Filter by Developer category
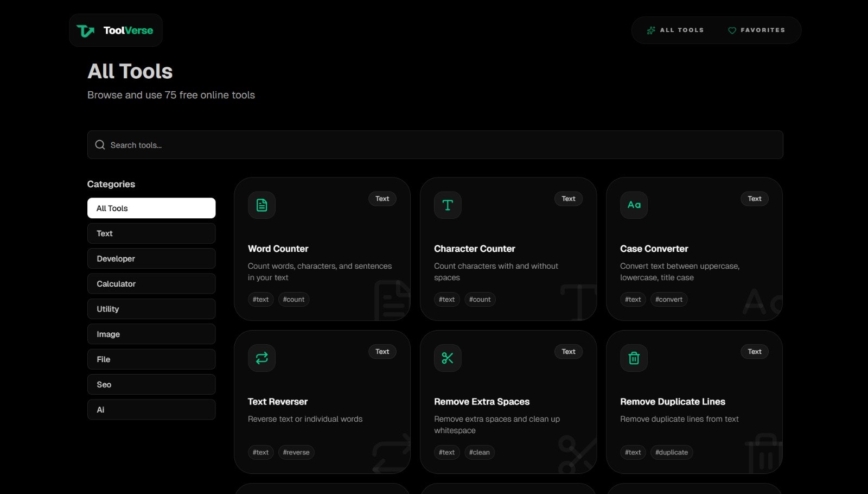 pos(151,258)
